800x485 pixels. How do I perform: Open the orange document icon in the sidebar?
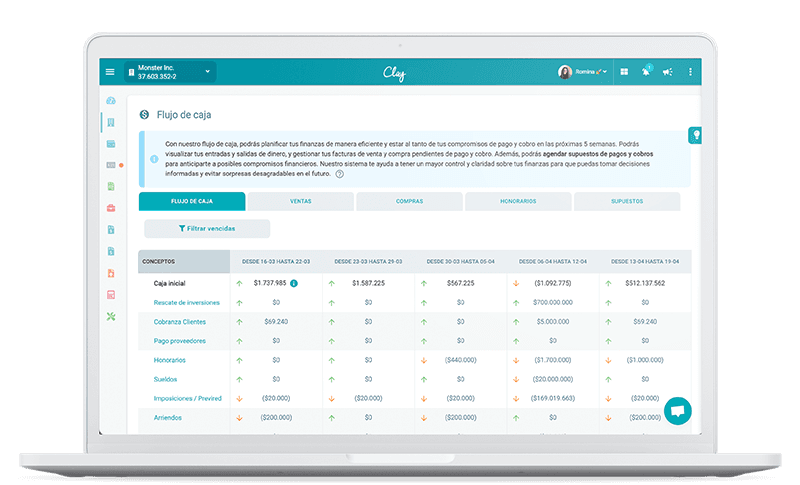coord(111,273)
